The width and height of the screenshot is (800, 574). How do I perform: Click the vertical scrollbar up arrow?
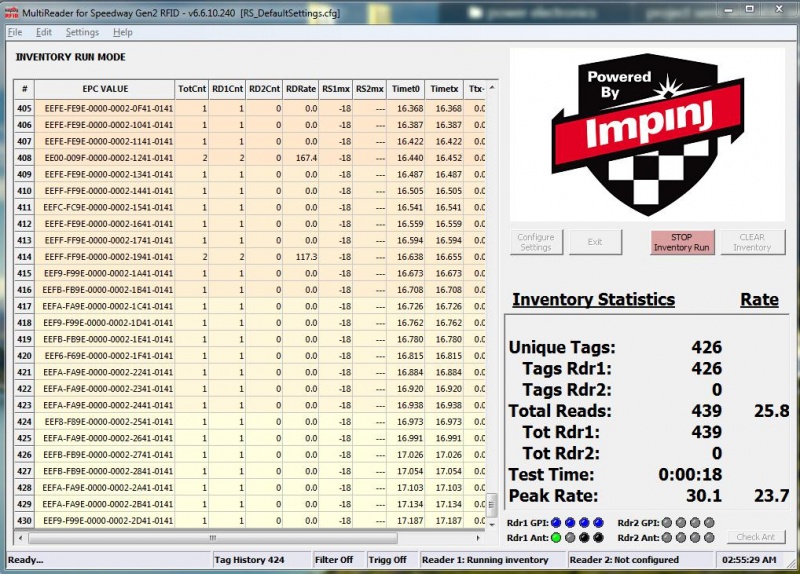492,88
